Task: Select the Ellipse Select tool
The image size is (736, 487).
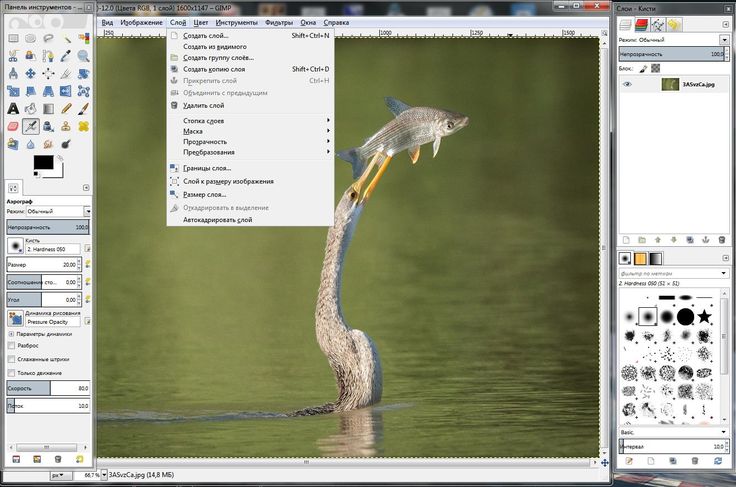Action: click(31, 38)
